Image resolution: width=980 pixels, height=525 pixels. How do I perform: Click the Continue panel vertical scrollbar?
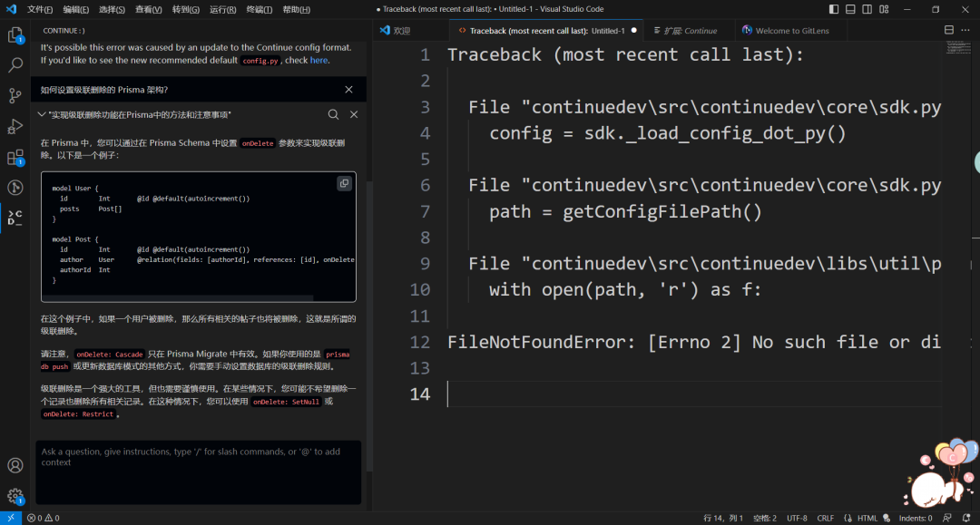tap(369, 325)
